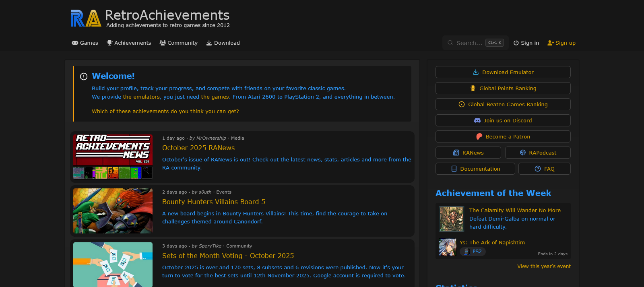The width and height of the screenshot is (644, 287).
Task: Click the FAQ question mark icon
Action: coord(538,169)
